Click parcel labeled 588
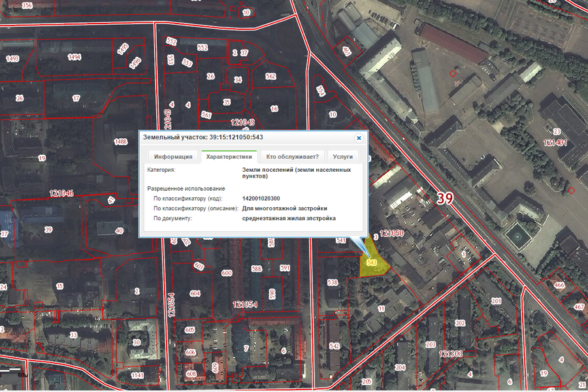The image size is (588, 392). click(x=257, y=269)
